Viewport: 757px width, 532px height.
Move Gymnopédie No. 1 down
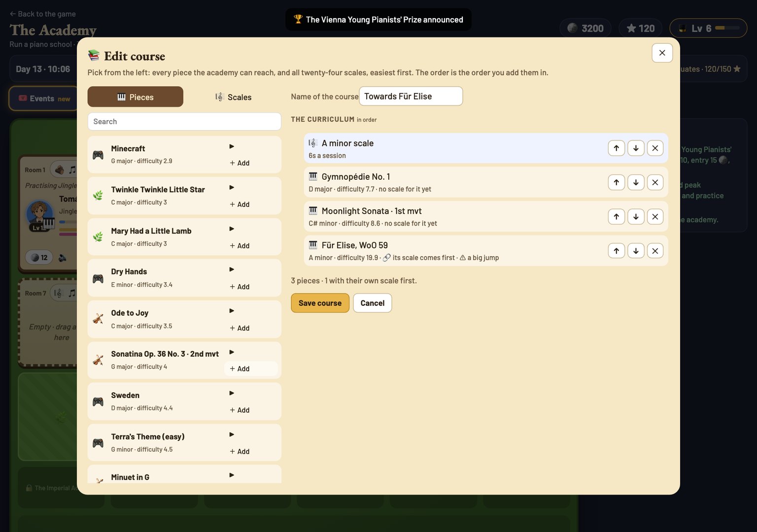[636, 182]
